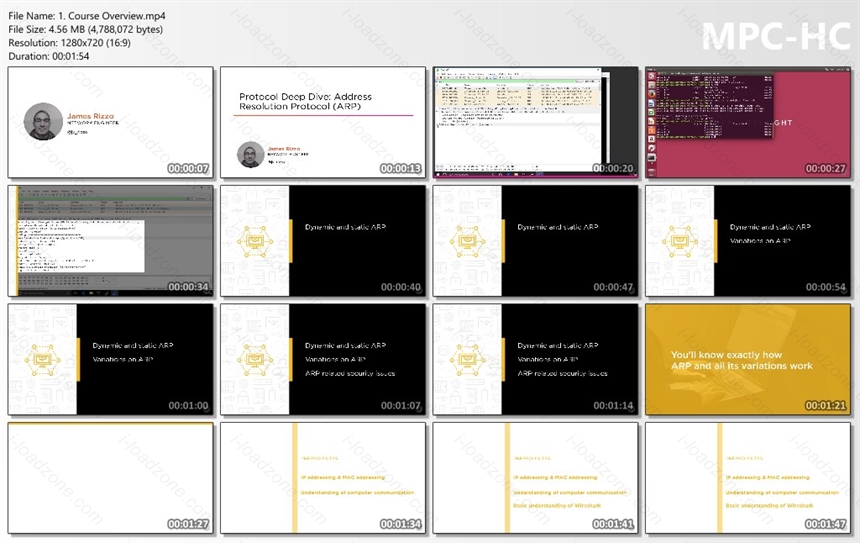Click the thumbnail stamped 00:00:47
The height and width of the screenshot is (543, 860).
pyautogui.click(x=535, y=241)
